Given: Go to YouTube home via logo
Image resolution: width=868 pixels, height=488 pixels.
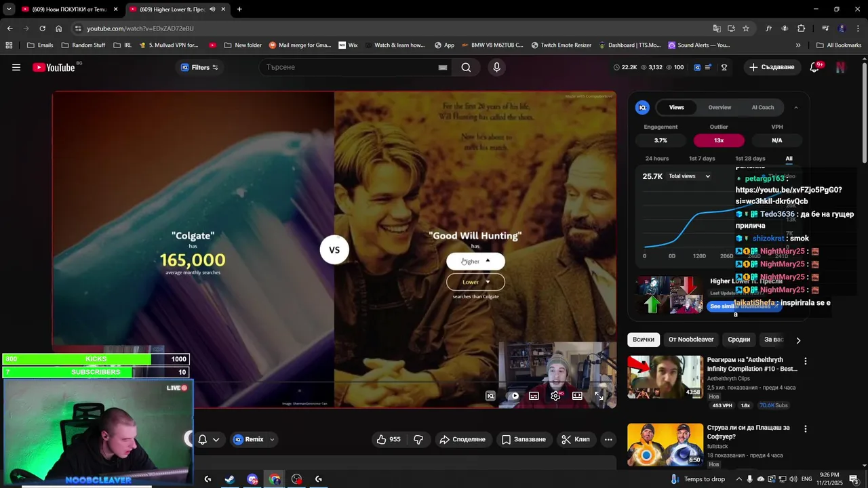Looking at the screenshot, I should coord(54,67).
